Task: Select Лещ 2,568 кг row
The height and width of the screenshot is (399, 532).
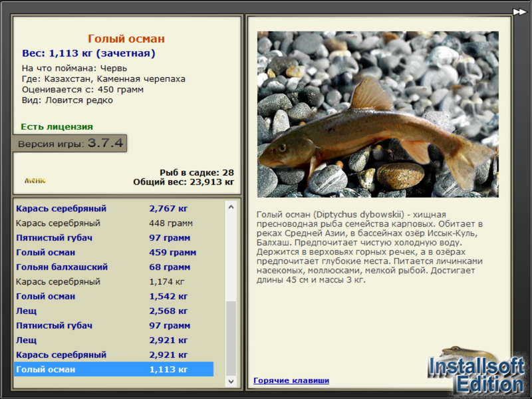Action: [114, 311]
